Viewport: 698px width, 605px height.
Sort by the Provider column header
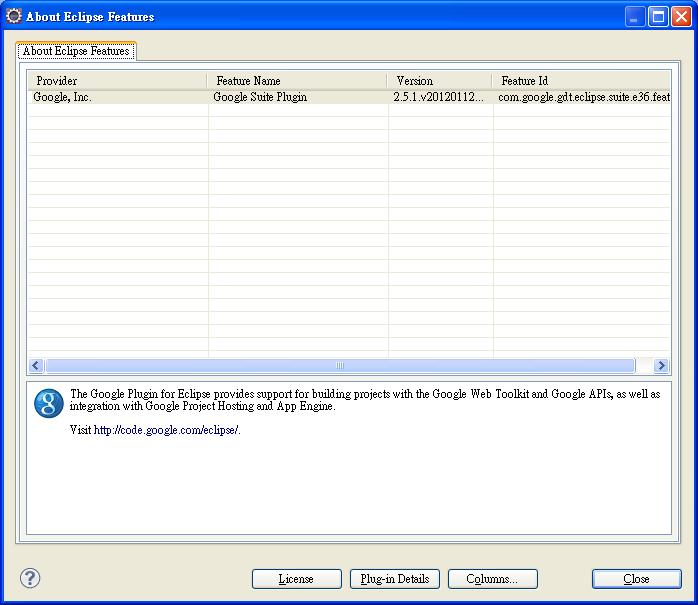tap(118, 81)
